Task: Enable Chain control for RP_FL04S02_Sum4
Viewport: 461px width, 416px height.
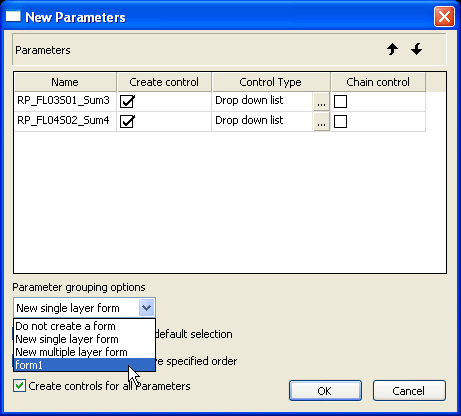Action: [x=340, y=121]
